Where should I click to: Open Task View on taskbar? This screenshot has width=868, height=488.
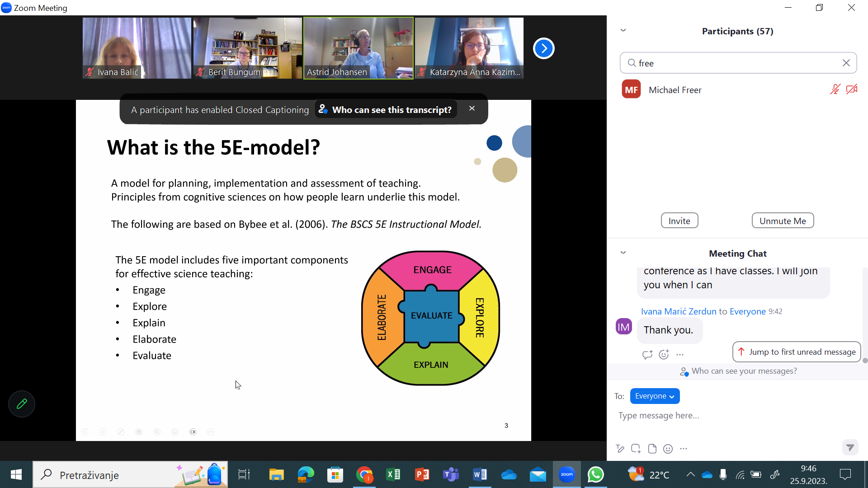coord(244,474)
